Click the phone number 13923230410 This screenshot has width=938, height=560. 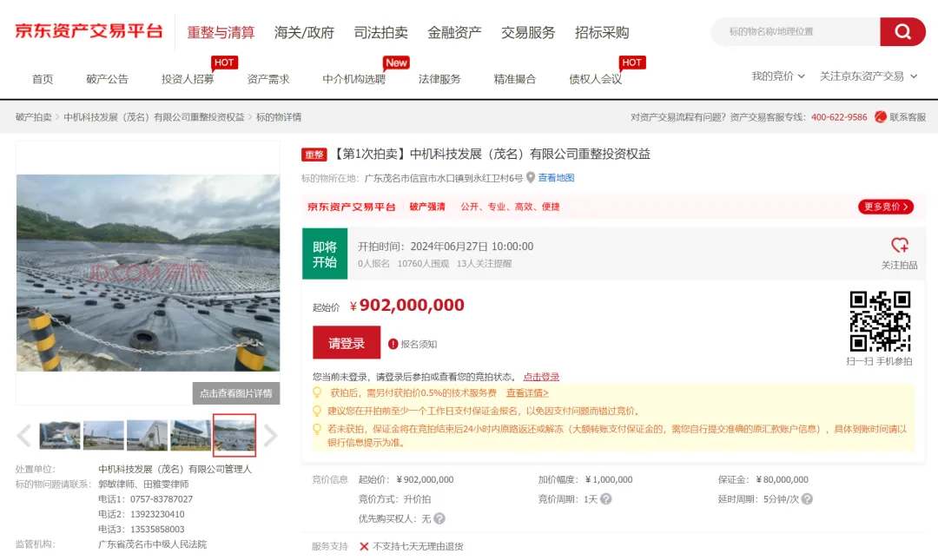pos(157,514)
